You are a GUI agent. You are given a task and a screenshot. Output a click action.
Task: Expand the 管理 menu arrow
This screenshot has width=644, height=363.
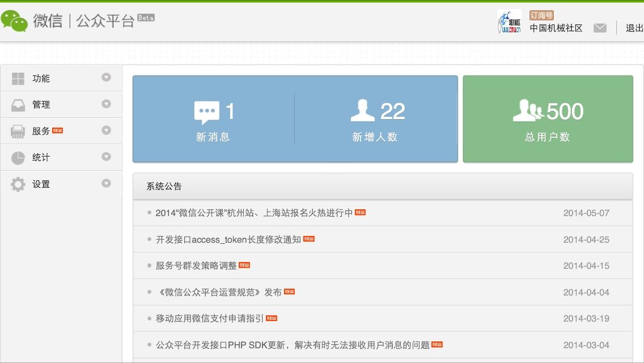tap(106, 104)
